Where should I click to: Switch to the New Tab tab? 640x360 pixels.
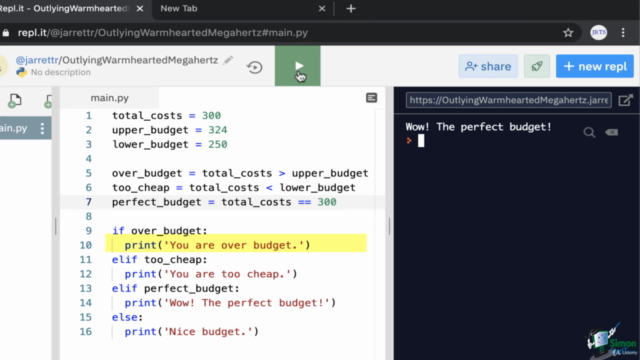tap(179, 9)
